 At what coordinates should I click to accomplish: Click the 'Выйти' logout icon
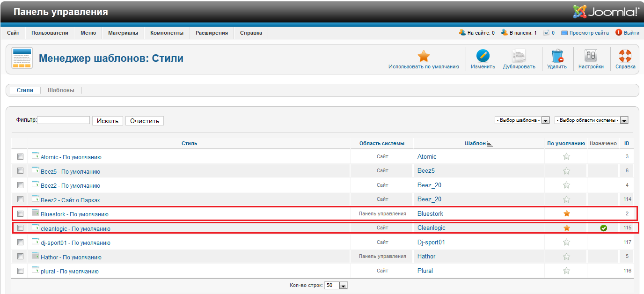[618, 33]
